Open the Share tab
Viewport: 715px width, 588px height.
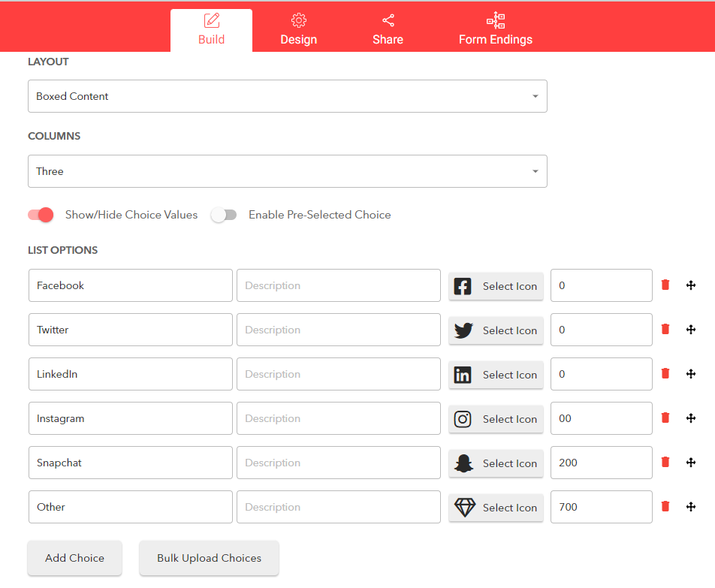point(388,30)
